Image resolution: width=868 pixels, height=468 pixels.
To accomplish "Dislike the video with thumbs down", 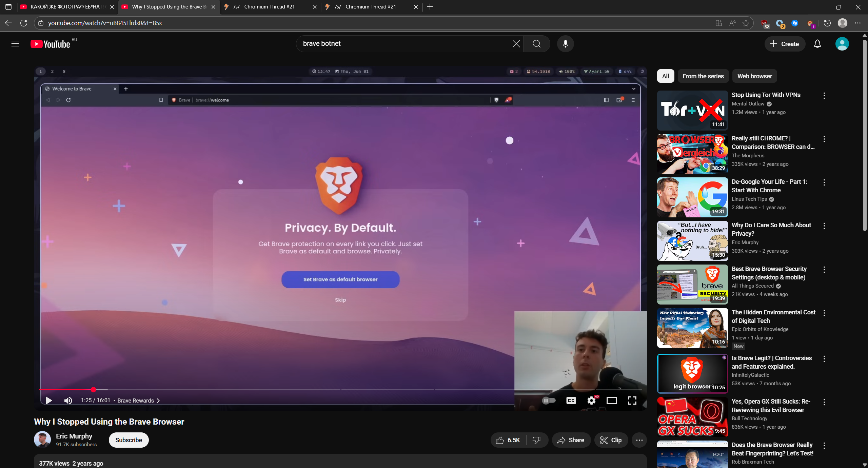I will tap(536, 440).
